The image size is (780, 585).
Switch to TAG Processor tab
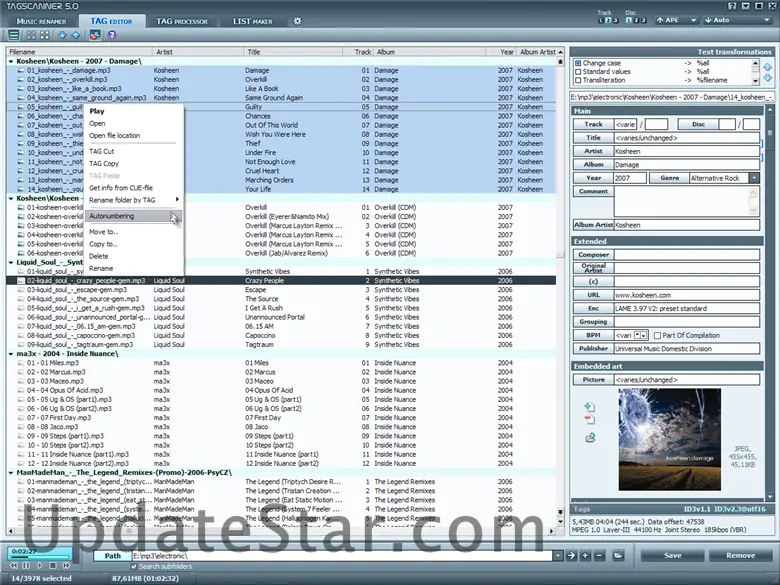(182, 21)
